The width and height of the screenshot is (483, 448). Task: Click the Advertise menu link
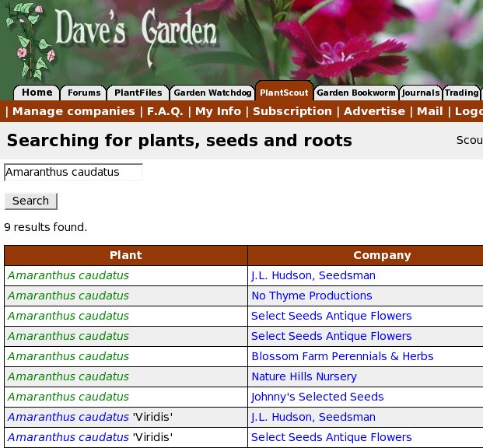(374, 111)
